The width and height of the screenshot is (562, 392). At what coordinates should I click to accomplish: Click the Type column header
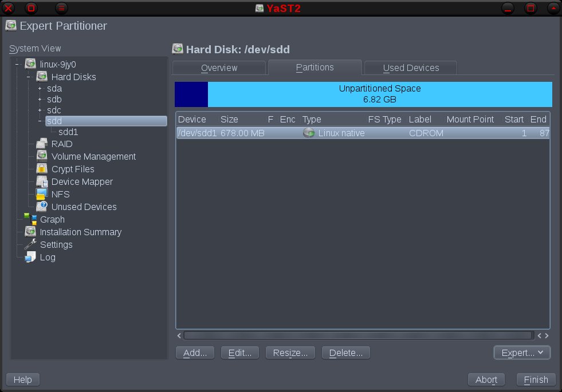click(x=312, y=119)
